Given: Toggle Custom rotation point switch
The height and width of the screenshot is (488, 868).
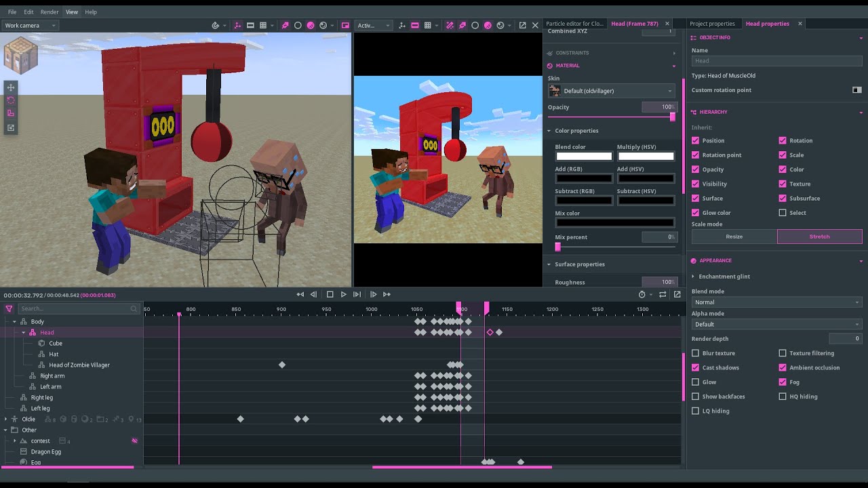Looking at the screenshot, I should click(x=857, y=90).
